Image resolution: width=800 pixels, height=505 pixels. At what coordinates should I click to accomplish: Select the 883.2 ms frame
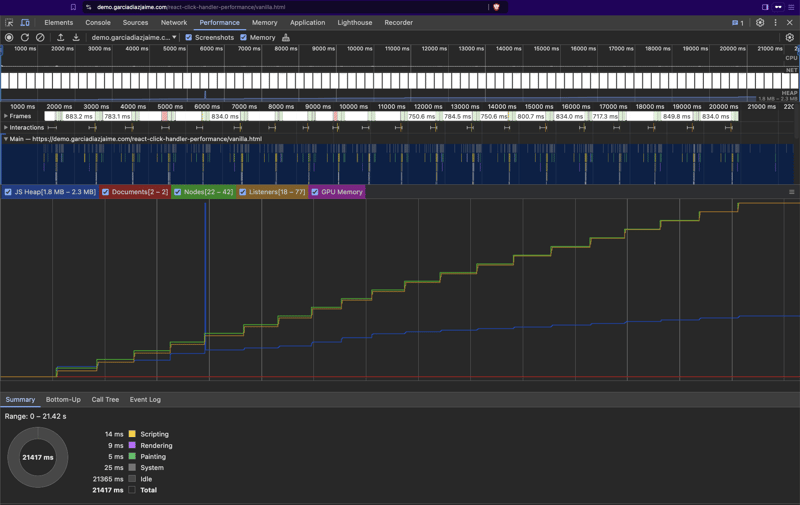(x=77, y=116)
